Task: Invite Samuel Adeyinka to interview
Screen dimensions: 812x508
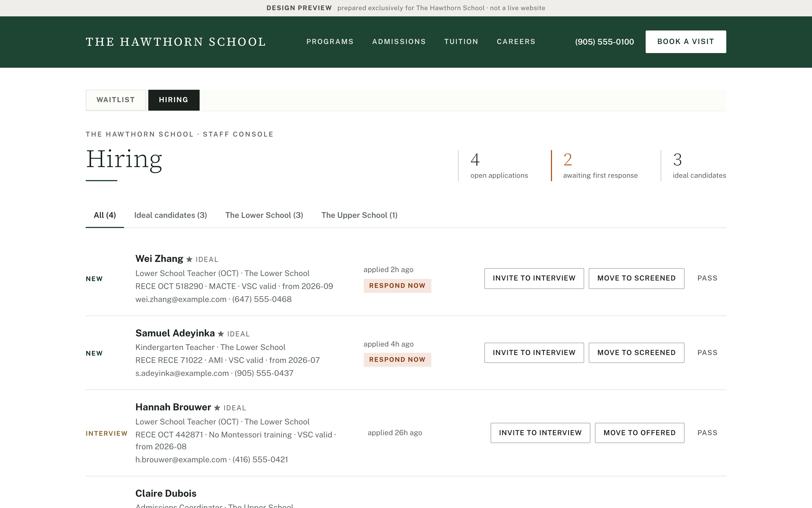Action: (x=534, y=353)
